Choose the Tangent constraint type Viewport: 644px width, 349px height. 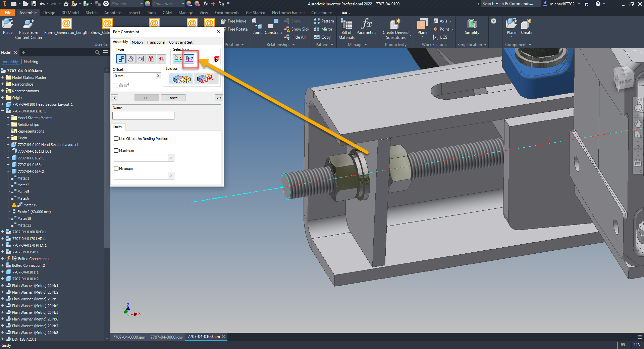(x=141, y=59)
